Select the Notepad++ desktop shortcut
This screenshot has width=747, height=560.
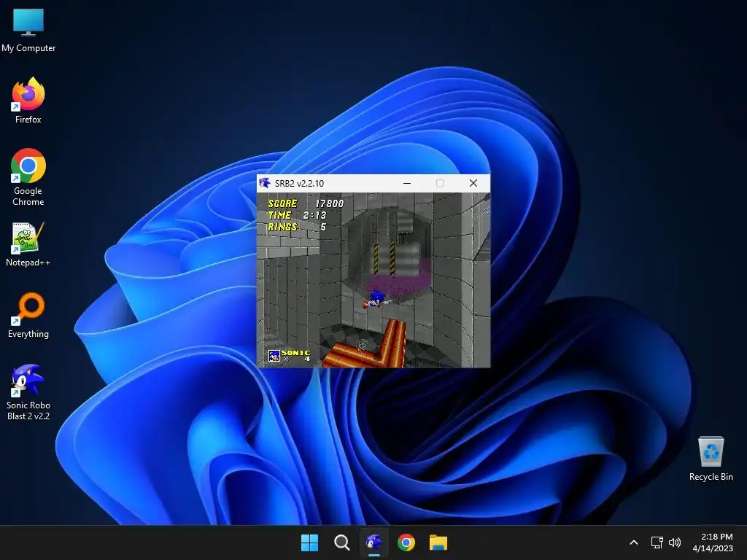28,244
